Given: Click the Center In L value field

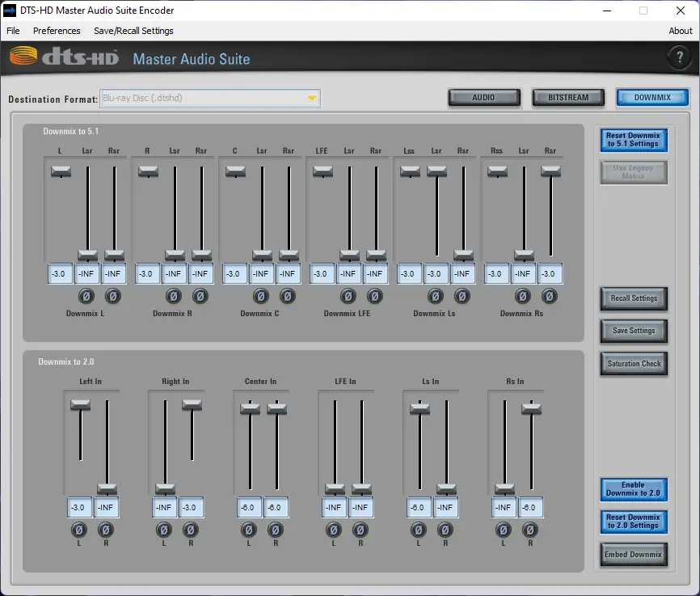Looking at the screenshot, I should pos(249,507).
